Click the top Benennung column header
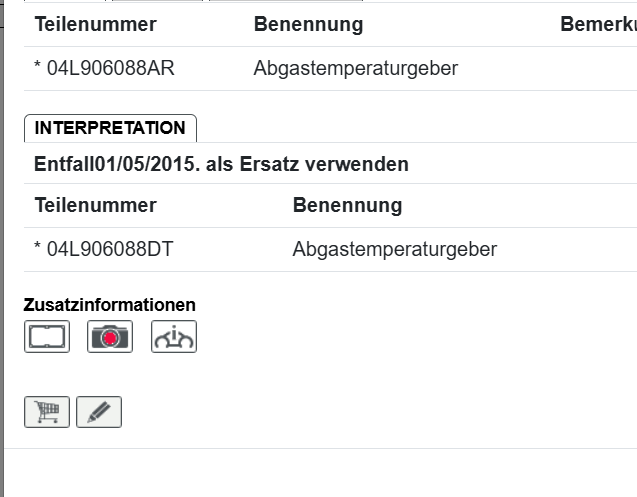The image size is (637, 497). (308, 24)
